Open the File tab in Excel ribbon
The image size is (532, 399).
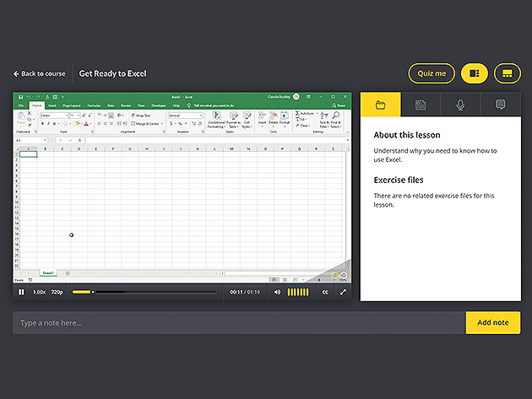click(21, 105)
